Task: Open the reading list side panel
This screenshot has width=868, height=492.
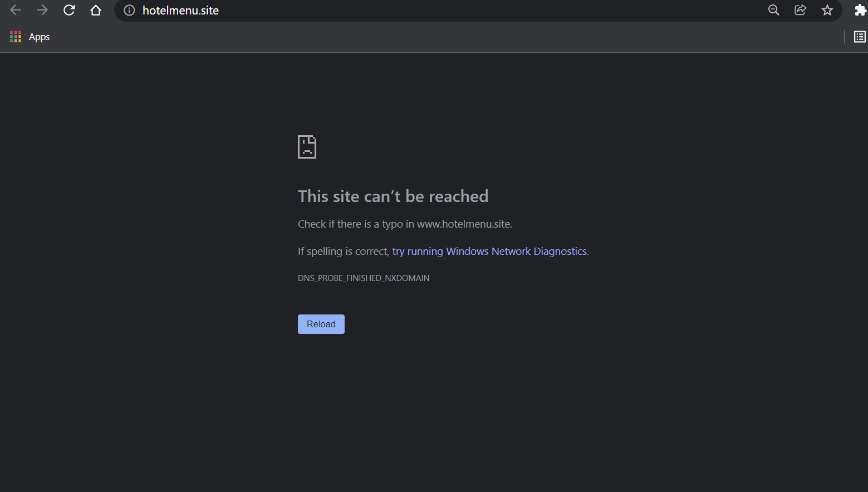Action: [860, 37]
